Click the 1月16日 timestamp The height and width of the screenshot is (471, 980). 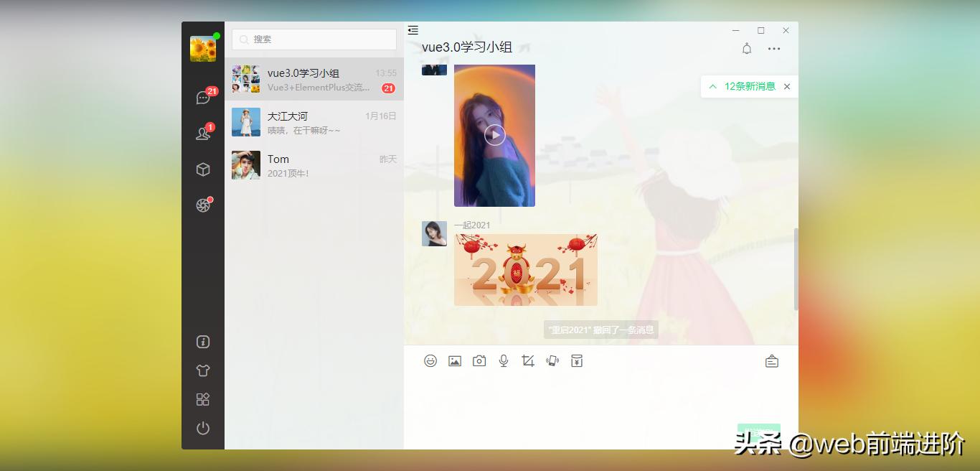[x=381, y=116]
